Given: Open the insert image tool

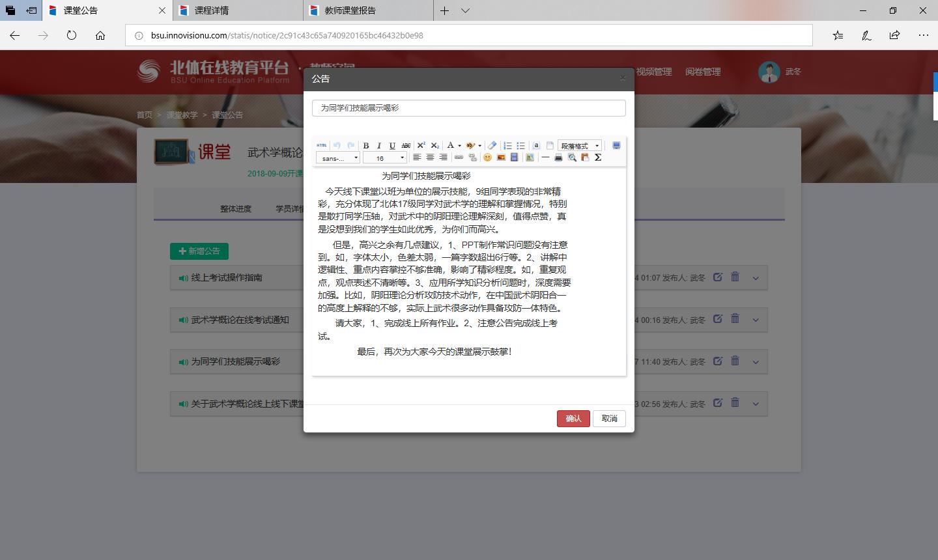Looking at the screenshot, I should 500,157.
